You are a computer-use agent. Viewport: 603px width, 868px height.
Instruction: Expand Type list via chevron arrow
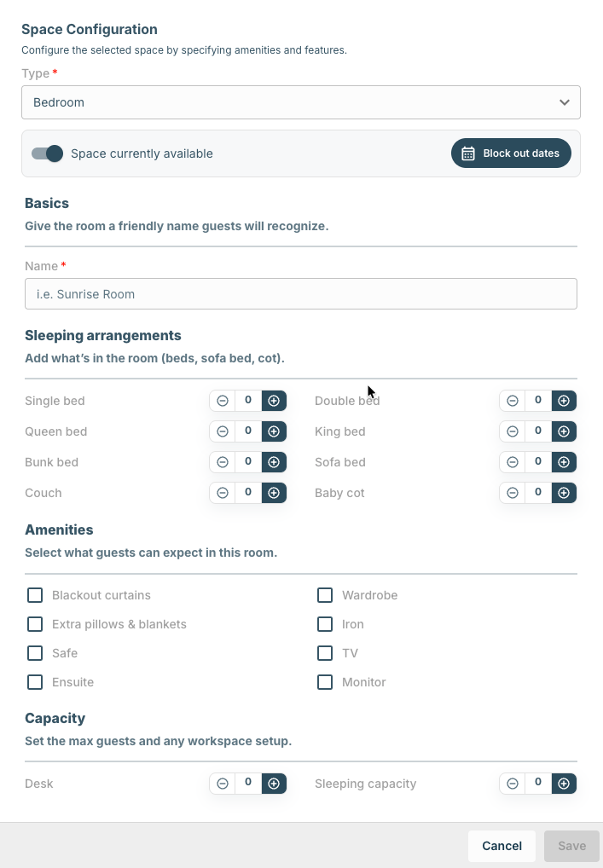[565, 102]
